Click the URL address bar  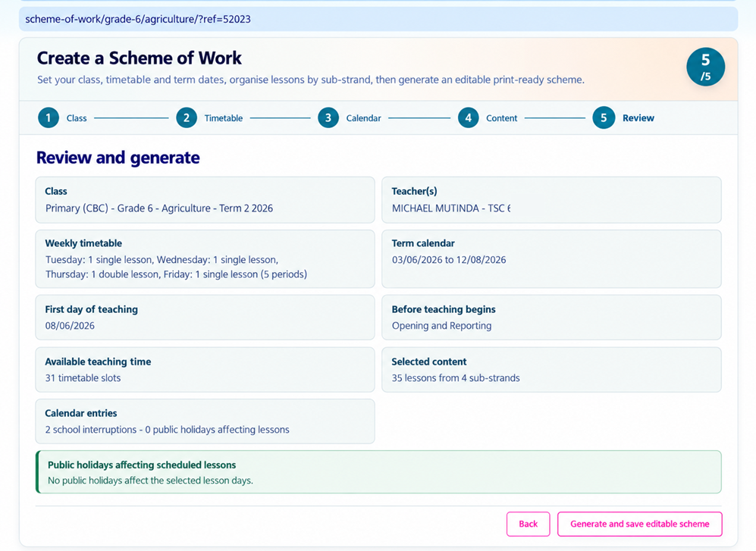[x=378, y=19]
